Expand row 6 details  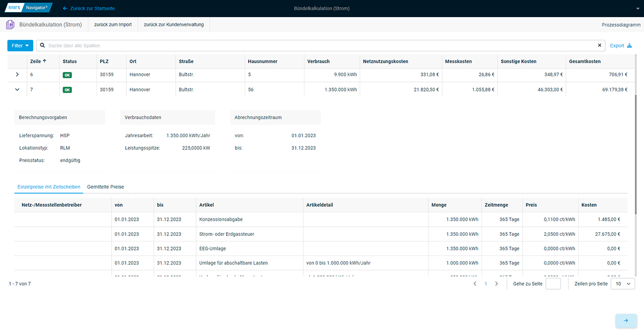[x=18, y=75]
